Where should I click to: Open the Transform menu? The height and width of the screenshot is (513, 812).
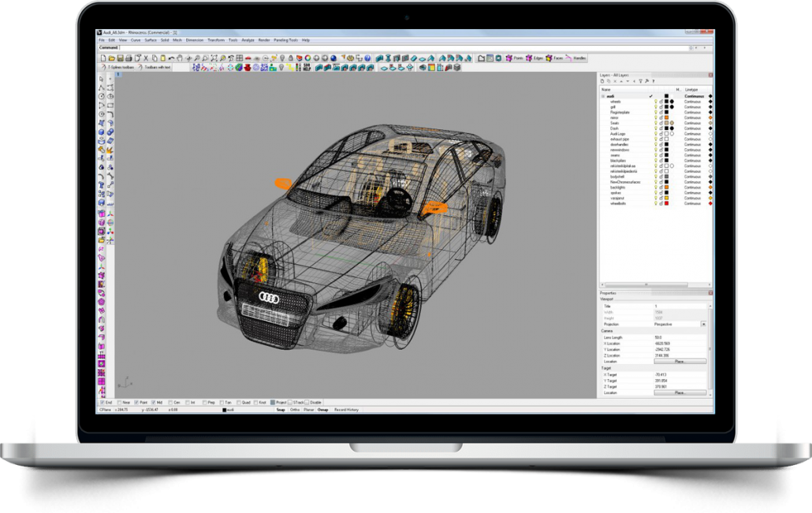(x=216, y=40)
